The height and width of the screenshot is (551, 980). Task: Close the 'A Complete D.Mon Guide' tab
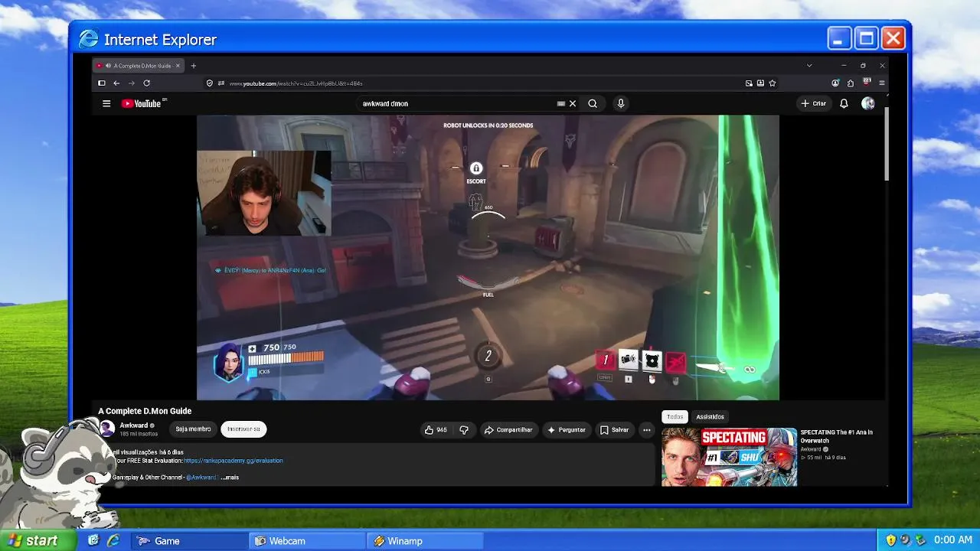click(178, 66)
